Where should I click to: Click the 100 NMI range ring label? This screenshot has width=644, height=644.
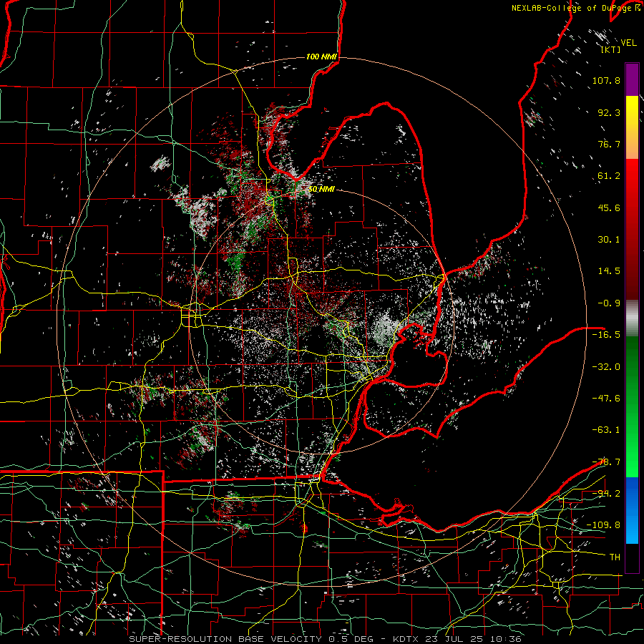coord(321,57)
